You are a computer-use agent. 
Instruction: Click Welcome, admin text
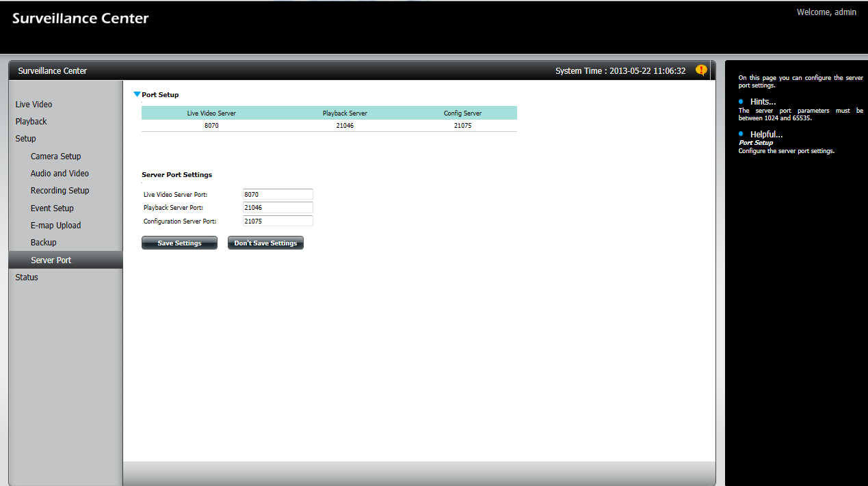(826, 12)
